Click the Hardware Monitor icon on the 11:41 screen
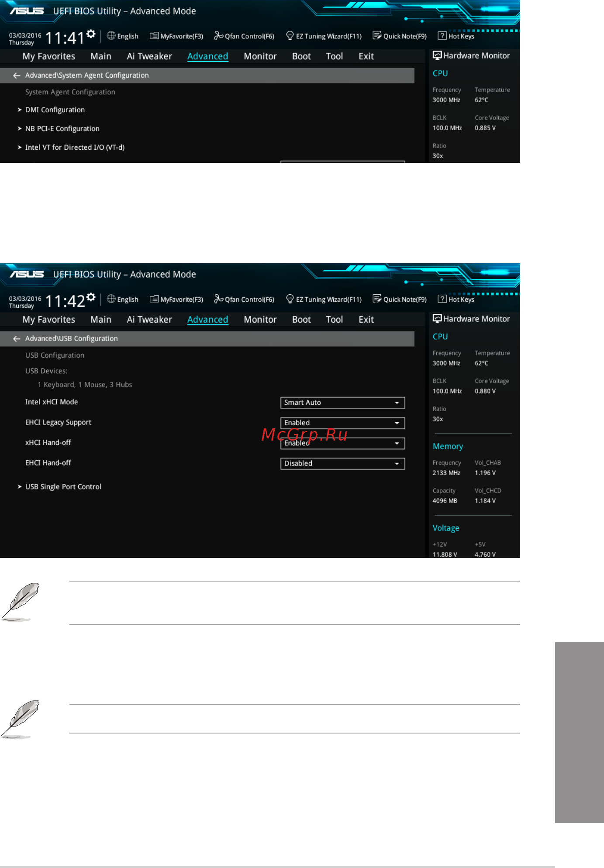 tap(437, 55)
